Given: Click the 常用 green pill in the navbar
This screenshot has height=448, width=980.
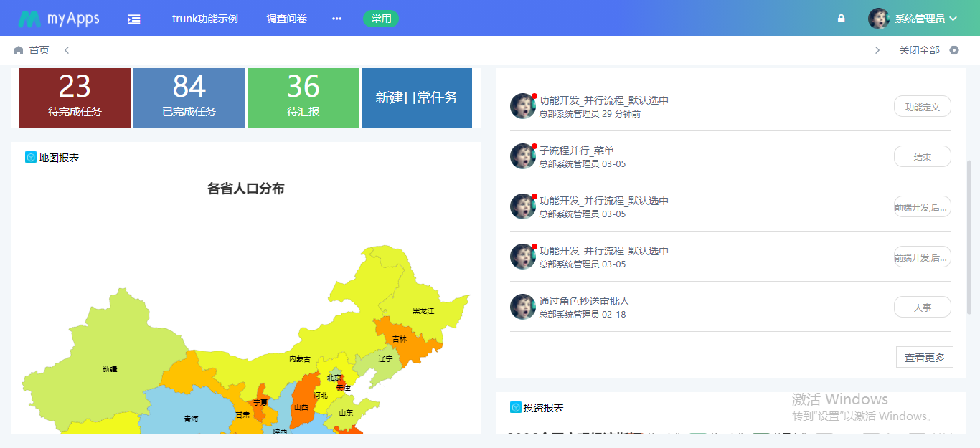Looking at the screenshot, I should click(x=380, y=19).
